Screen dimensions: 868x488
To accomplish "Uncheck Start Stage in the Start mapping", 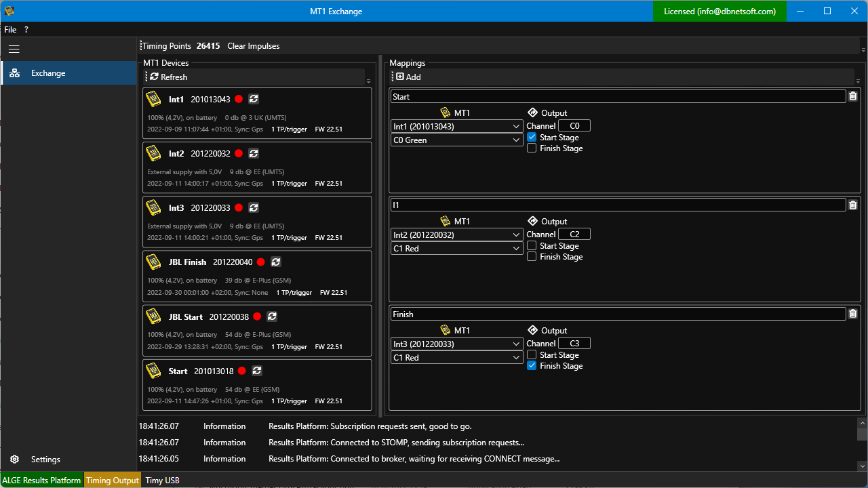I will tap(532, 137).
